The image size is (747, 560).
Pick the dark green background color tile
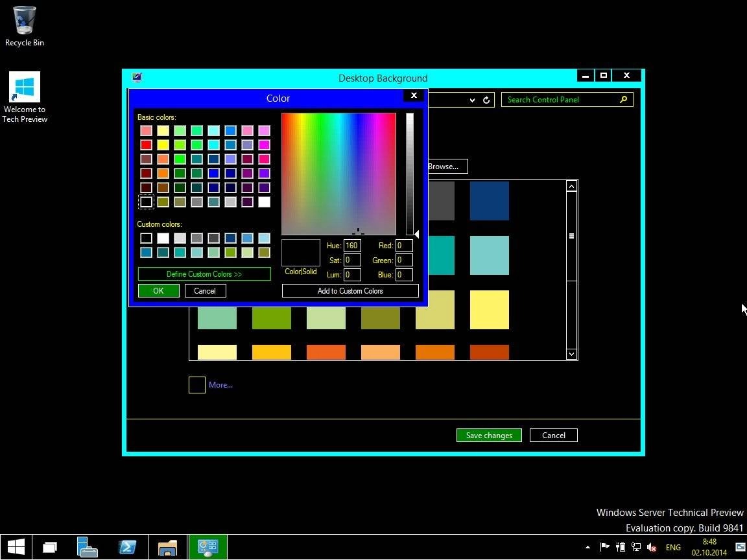271,318
